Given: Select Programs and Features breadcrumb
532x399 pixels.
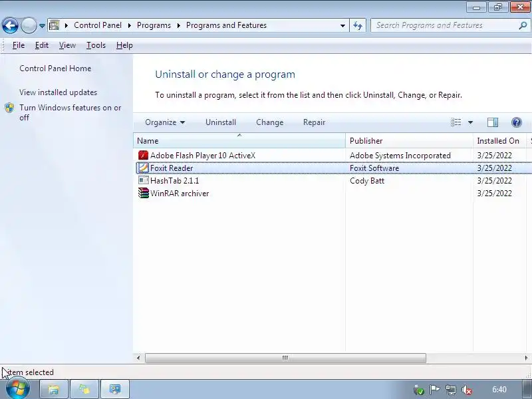Looking at the screenshot, I should point(226,25).
